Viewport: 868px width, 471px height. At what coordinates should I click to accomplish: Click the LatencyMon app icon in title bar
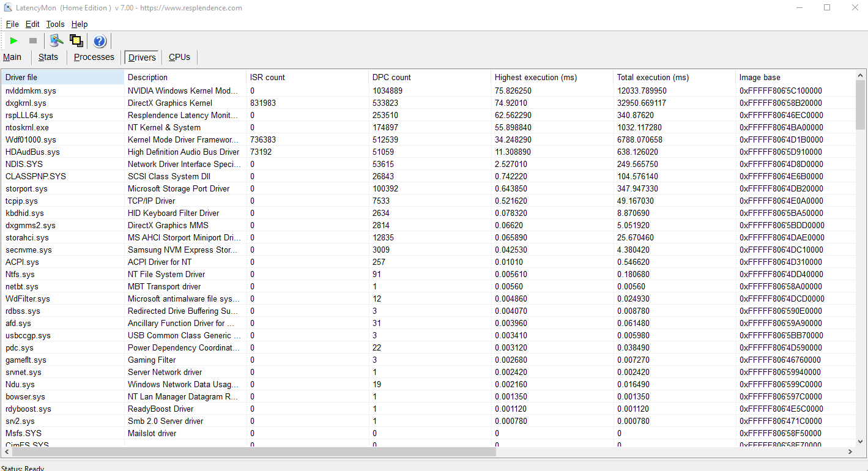(8, 8)
